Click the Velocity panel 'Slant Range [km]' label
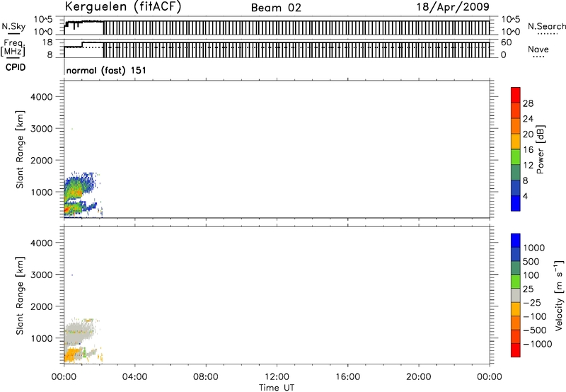 20,296
